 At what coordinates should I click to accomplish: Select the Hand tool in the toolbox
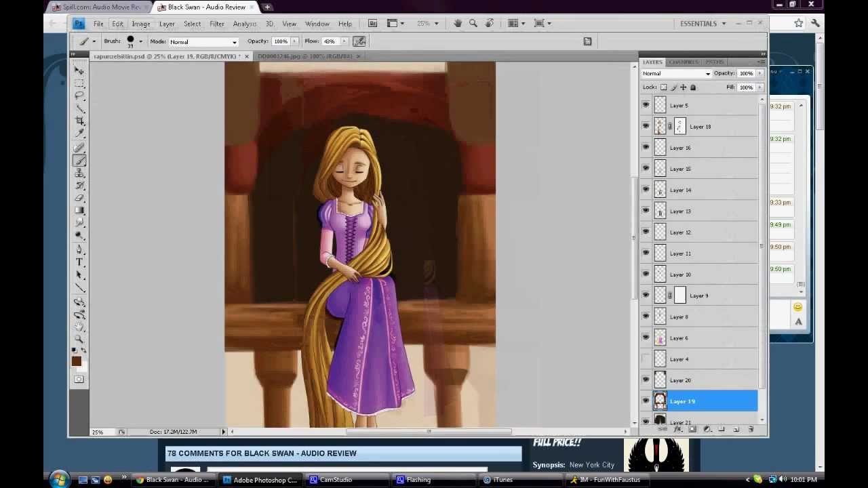(79, 327)
